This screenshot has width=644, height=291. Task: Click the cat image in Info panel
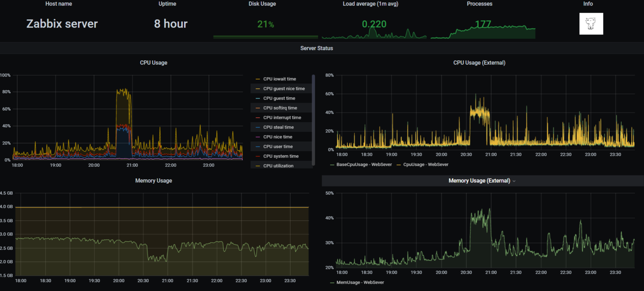point(591,24)
